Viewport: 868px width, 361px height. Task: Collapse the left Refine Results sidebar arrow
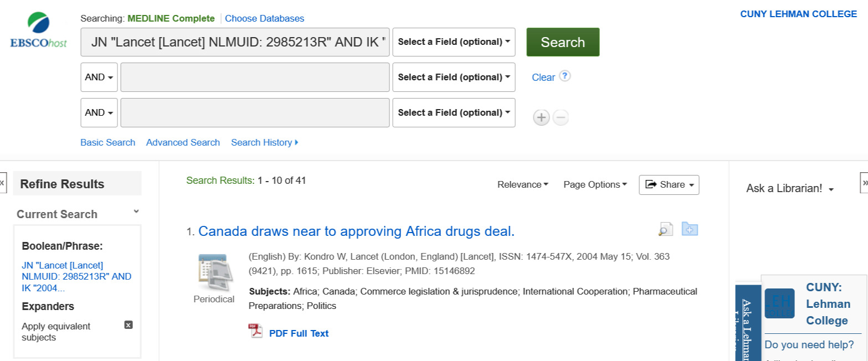tap(3, 183)
